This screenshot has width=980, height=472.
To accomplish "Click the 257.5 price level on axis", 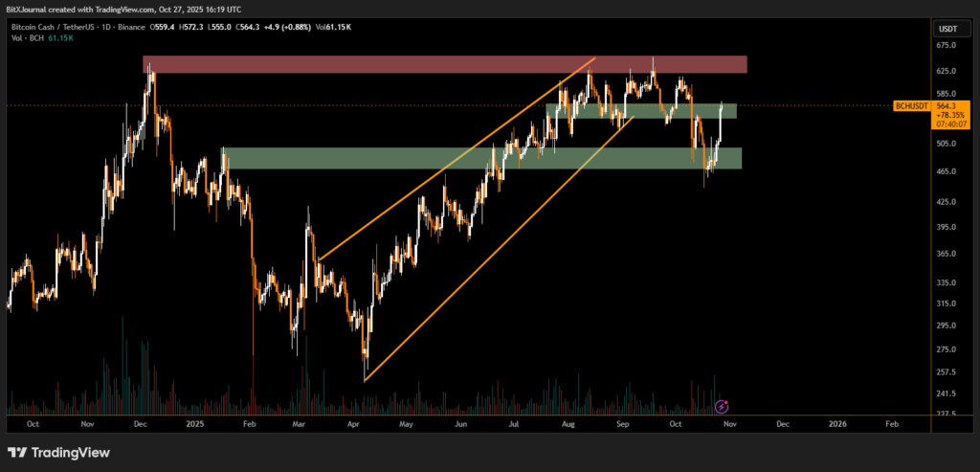I will point(947,371).
